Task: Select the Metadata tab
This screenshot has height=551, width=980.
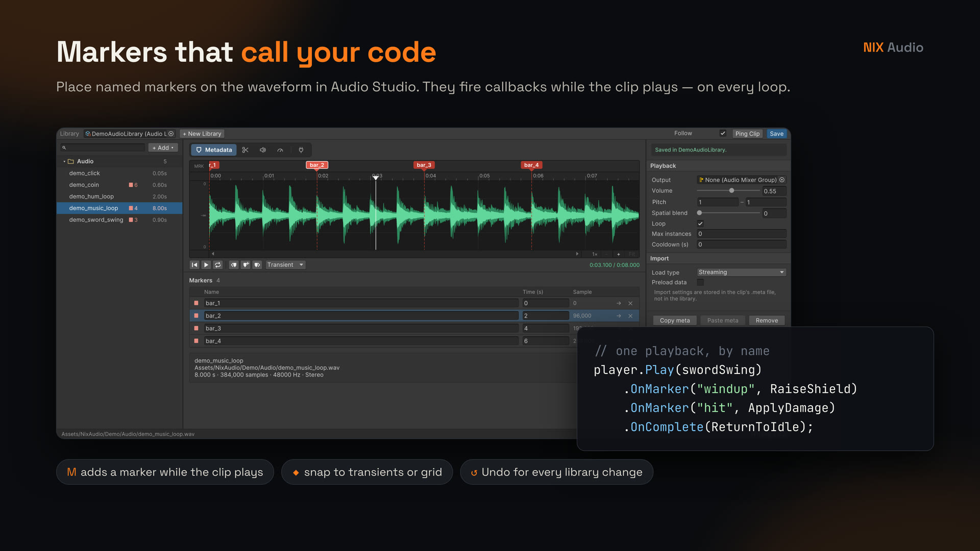Action: pos(214,150)
